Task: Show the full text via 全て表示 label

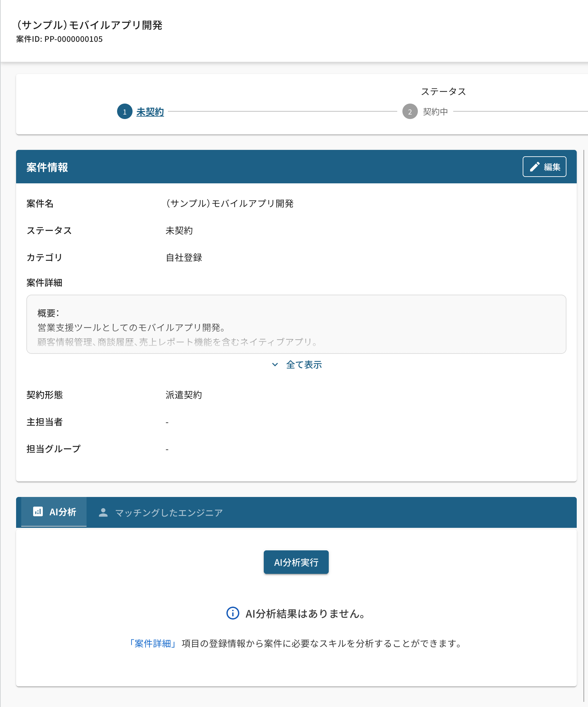Action: point(304,365)
